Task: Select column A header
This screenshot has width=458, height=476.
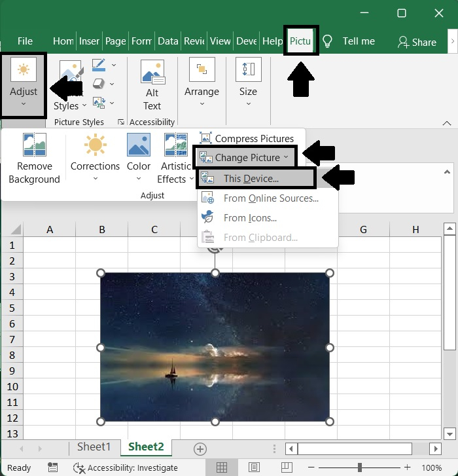Action: pyautogui.click(x=50, y=230)
